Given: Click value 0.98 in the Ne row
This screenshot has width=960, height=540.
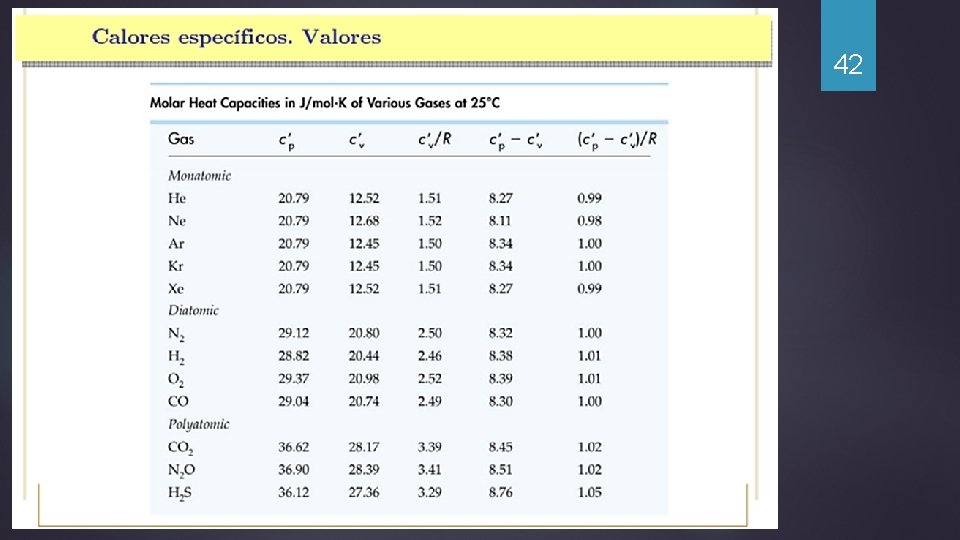Looking at the screenshot, I should (590, 221).
